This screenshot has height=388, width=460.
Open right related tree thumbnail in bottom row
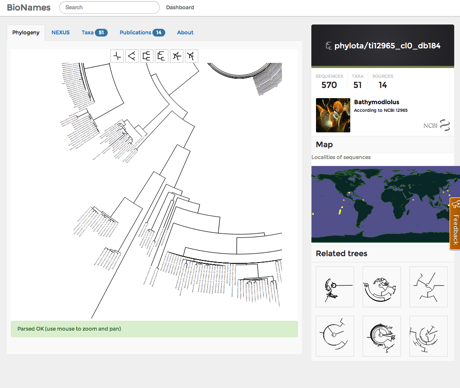tap(428, 336)
